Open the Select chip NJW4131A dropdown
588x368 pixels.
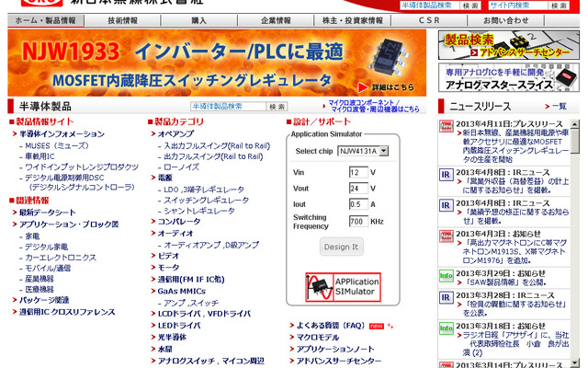pos(363,151)
